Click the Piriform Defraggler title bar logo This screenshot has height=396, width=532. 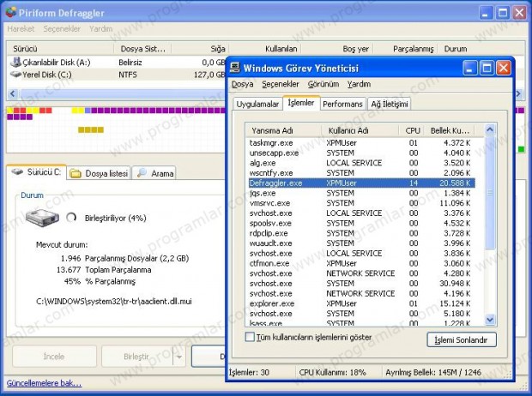point(11,12)
